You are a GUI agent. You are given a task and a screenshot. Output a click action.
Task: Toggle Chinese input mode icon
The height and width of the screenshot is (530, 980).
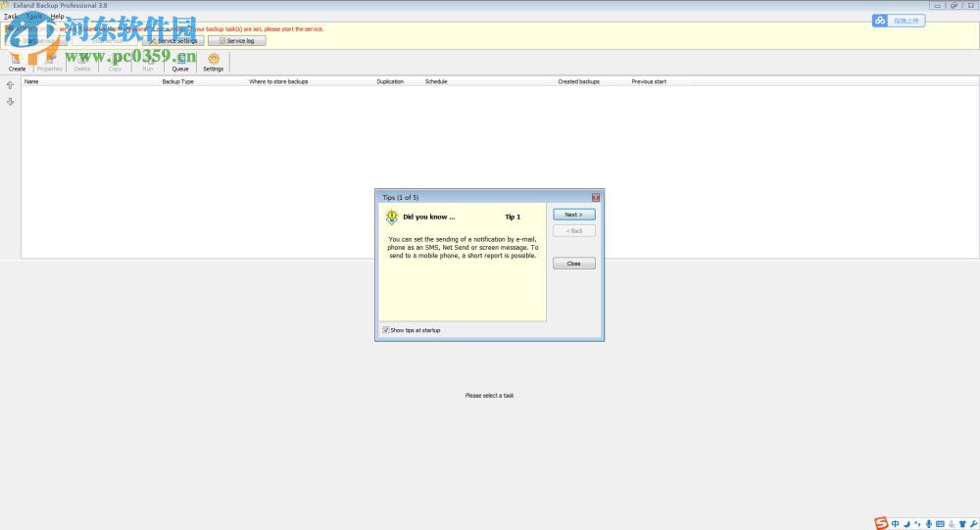click(895, 524)
